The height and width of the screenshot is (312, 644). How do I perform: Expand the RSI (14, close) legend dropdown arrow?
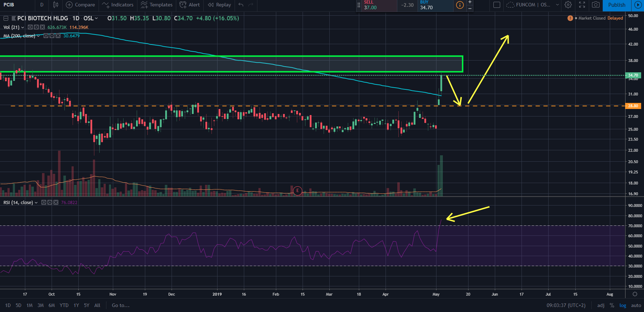pos(36,202)
